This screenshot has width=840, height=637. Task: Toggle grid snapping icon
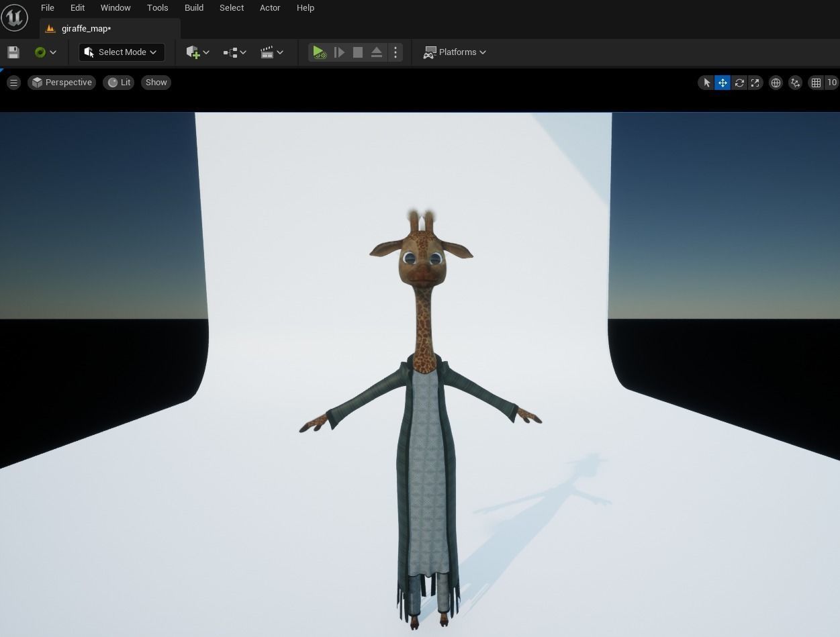(x=816, y=83)
